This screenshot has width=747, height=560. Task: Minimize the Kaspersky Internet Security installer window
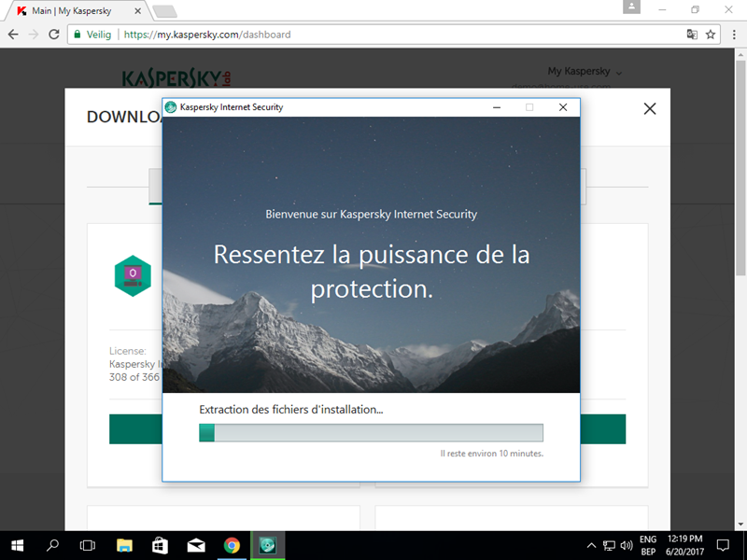[x=496, y=107]
